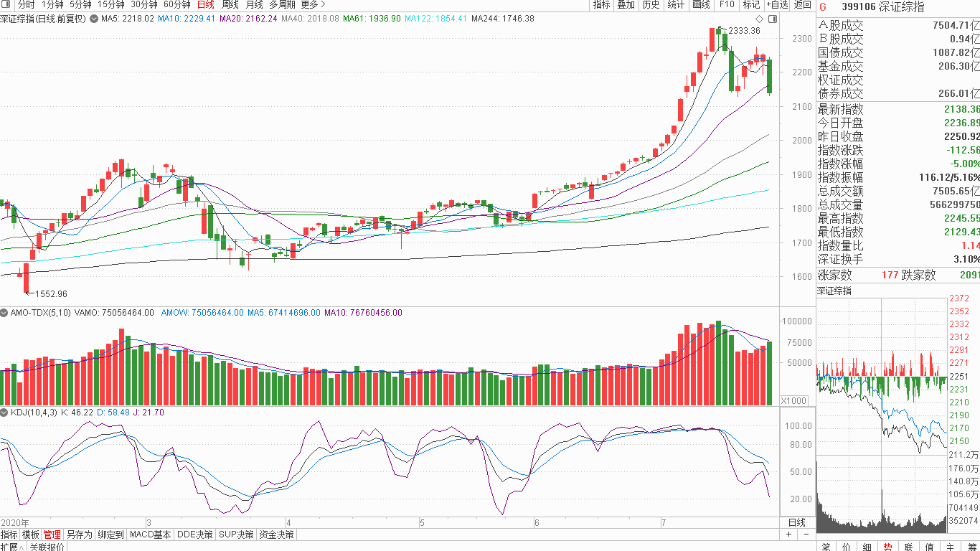Click the 叠加 overlay button
Viewport: 980px width, 551px height.
tap(626, 4)
